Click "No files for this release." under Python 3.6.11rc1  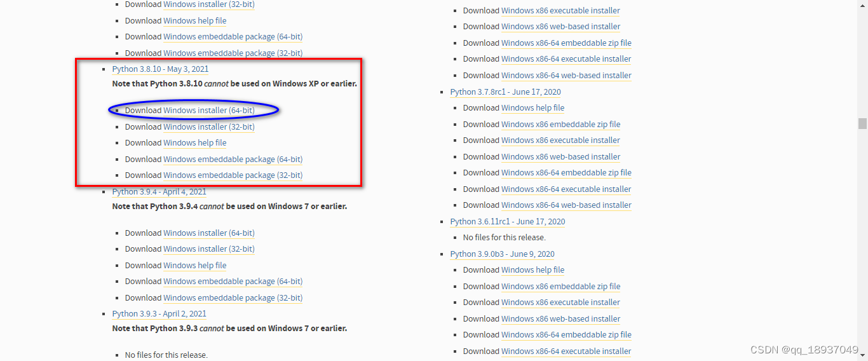tap(504, 238)
